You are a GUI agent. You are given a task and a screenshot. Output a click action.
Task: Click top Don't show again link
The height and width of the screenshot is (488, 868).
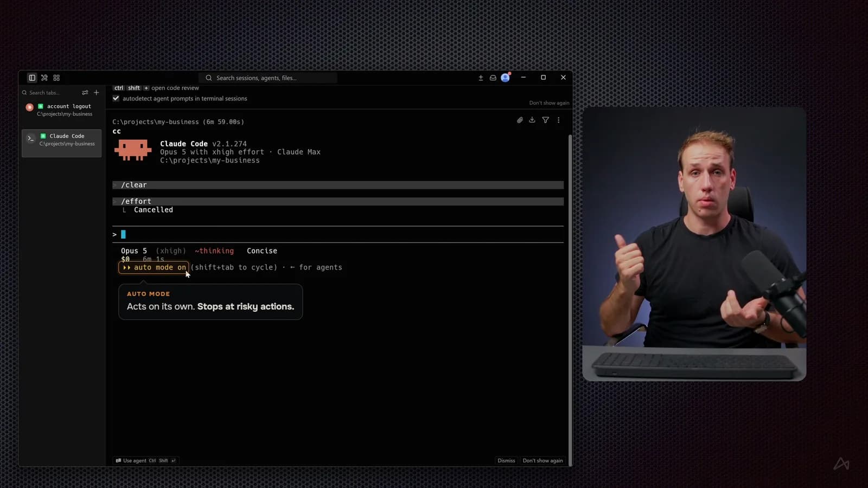point(549,103)
